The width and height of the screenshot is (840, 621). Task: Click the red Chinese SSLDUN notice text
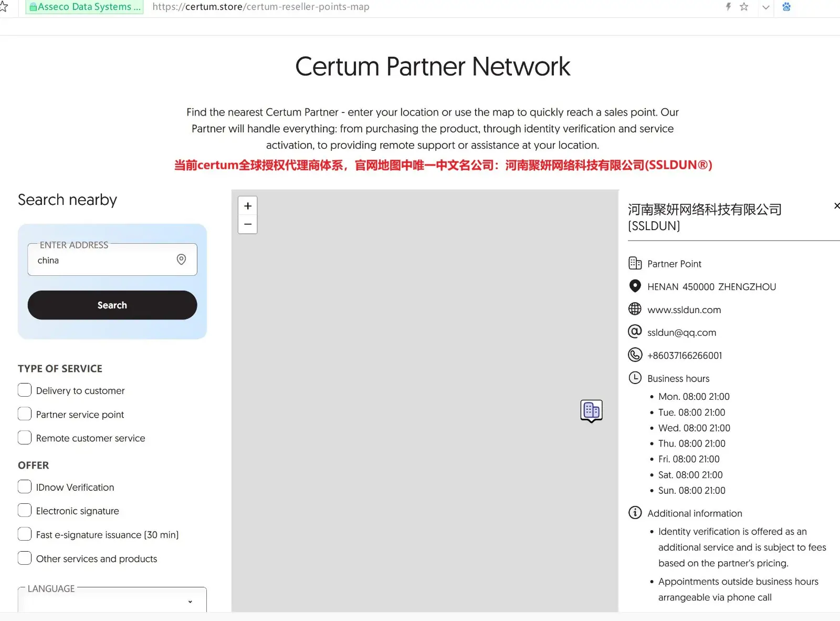coord(443,165)
